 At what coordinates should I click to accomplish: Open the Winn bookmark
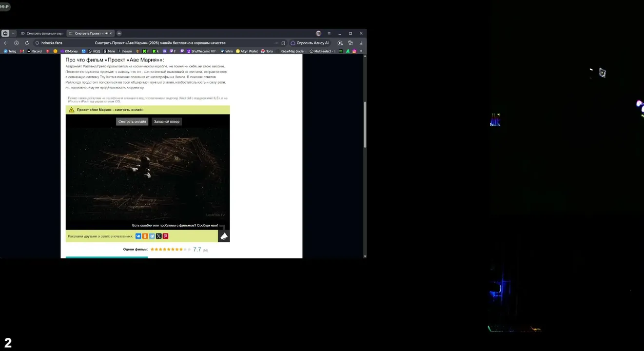227,51
